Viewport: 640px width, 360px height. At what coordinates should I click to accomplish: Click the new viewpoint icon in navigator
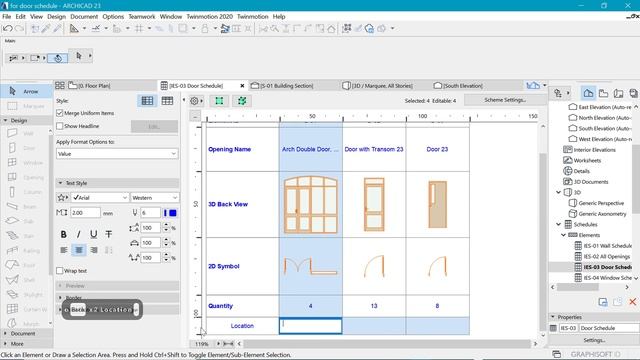[603, 302]
